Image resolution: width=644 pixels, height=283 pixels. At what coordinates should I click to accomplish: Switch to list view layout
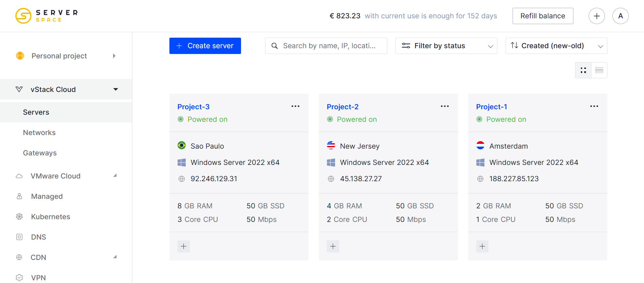[x=599, y=70]
